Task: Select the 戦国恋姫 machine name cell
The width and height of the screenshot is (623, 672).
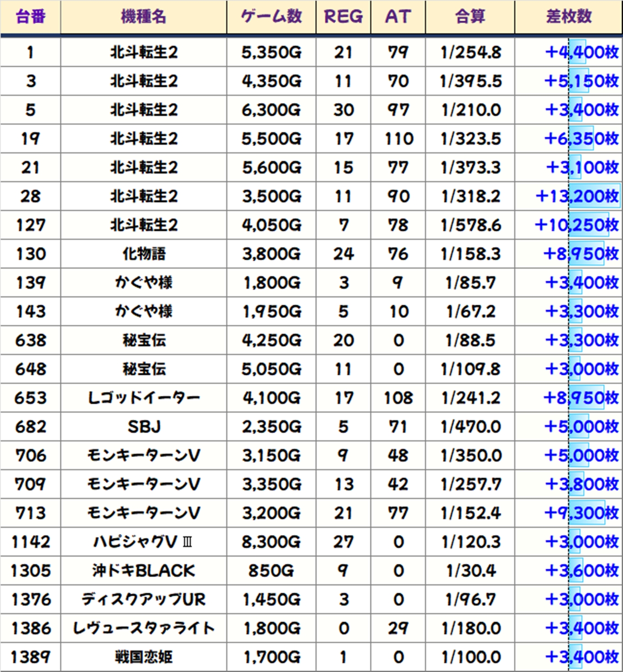Action: [x=144, y=657]
